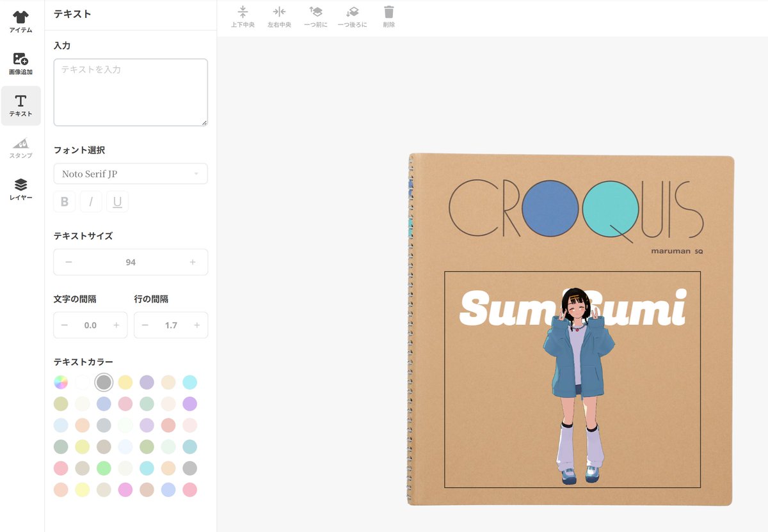Pick the bright green color swatch

(x=104, y=468)
